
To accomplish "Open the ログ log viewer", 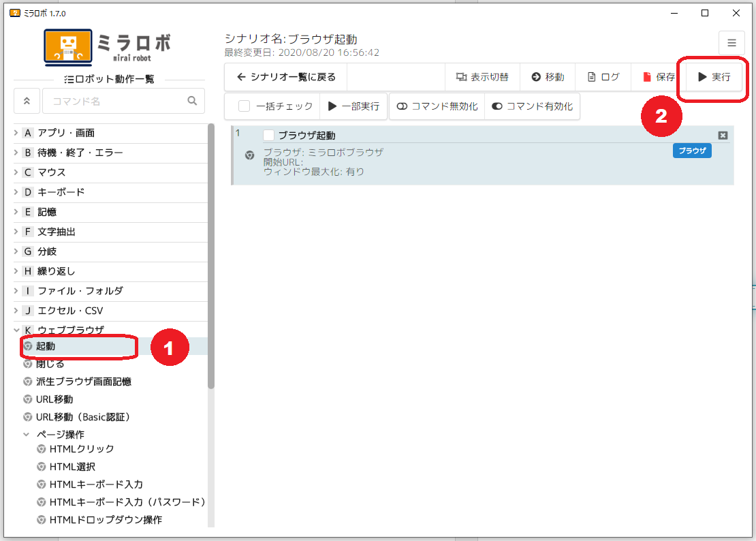I will click(603, 77).
